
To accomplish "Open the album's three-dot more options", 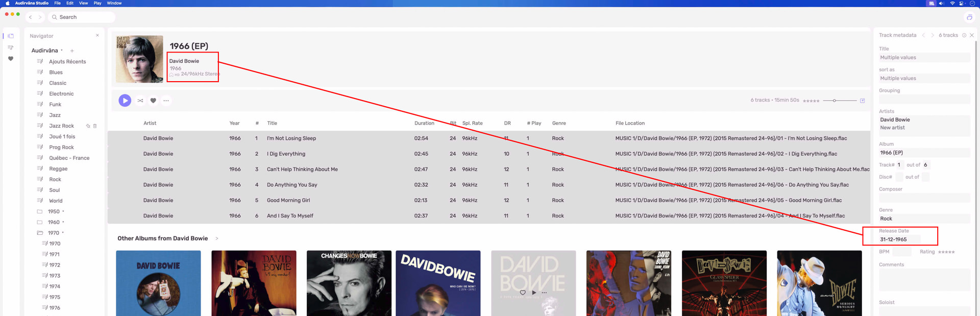I will [166, 101].
